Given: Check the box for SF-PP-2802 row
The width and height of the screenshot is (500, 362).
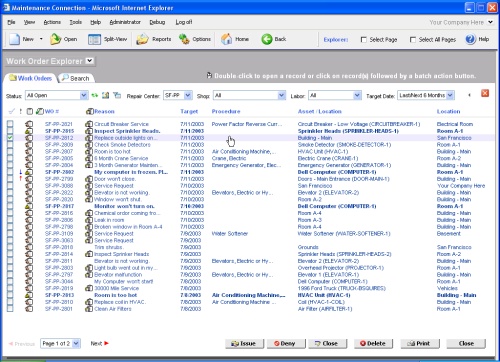Looking at the screenshot, I should pos(10,172).
